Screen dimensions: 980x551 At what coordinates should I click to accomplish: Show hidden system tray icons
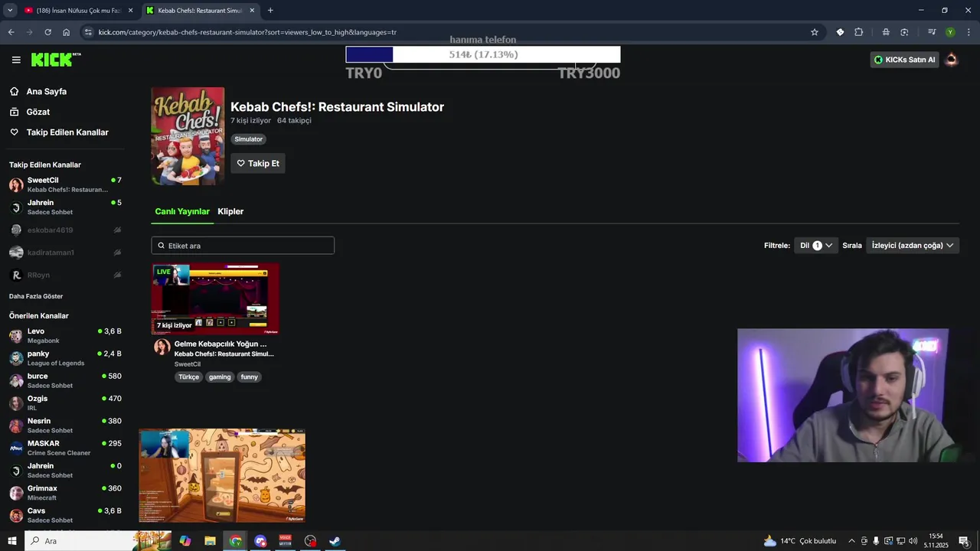pyautogui.click(x=851, y=541)
